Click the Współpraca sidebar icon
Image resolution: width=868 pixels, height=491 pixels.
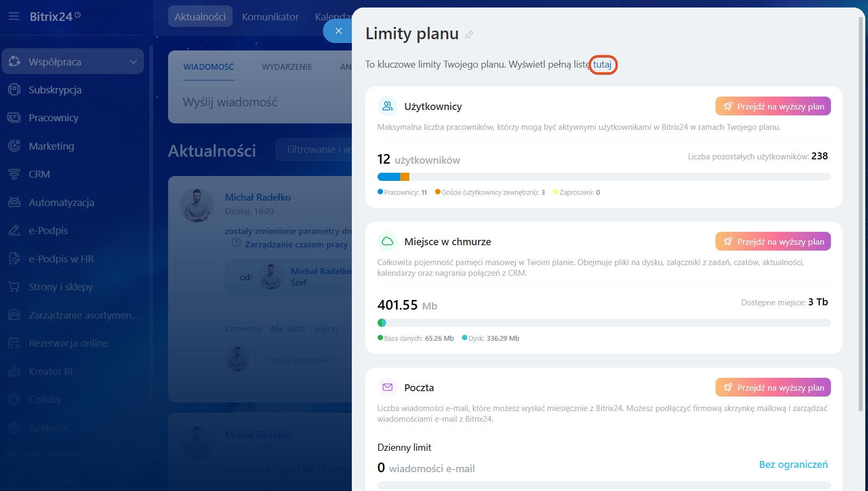pyautogui.click(x=15, y=62)
